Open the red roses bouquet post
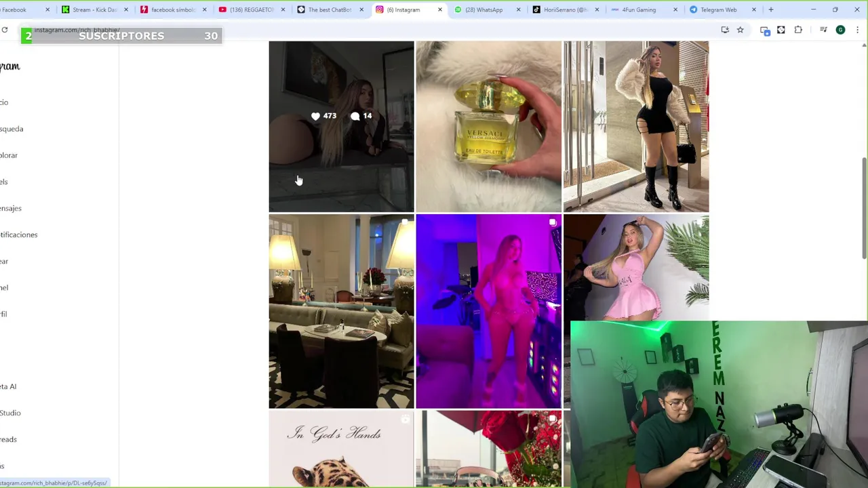Image resolution: width=868 pixels, height=488 pixels. 488,449
